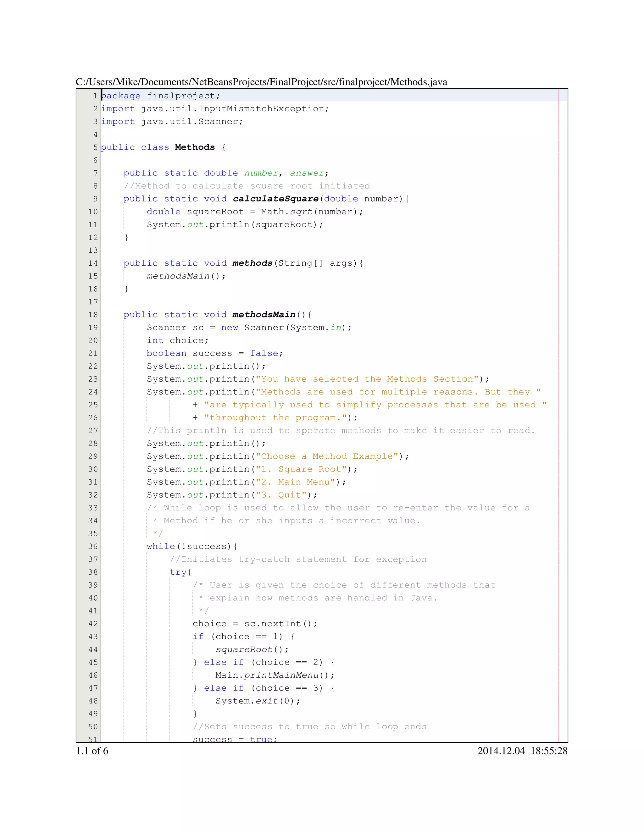Click the file path header Methods.java
Screen dimensions: 644x833
tap(261, 82)
